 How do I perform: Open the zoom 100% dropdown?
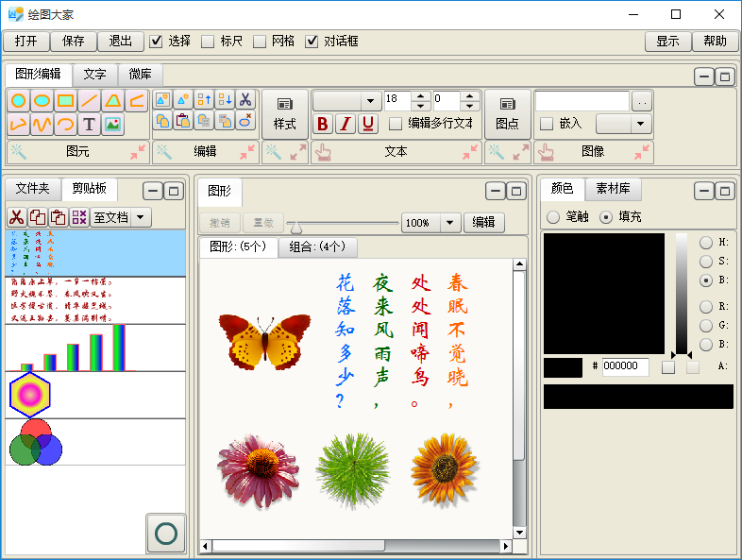[450, 223]
